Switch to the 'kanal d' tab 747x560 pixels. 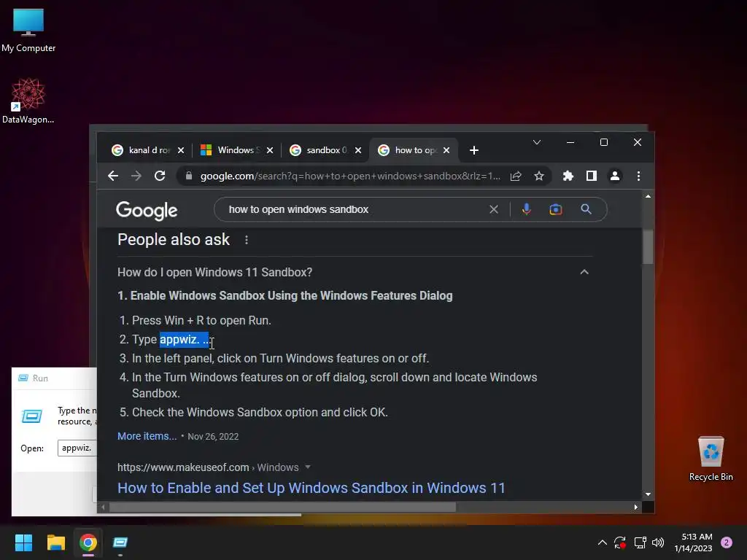[147, 150]
